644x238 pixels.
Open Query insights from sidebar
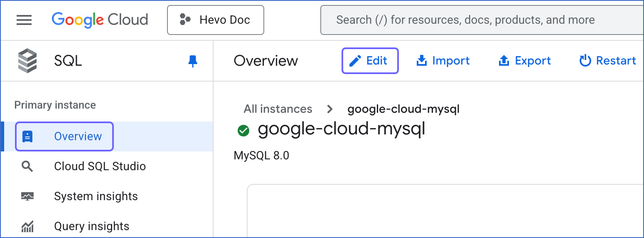click(x=91, y=226)
